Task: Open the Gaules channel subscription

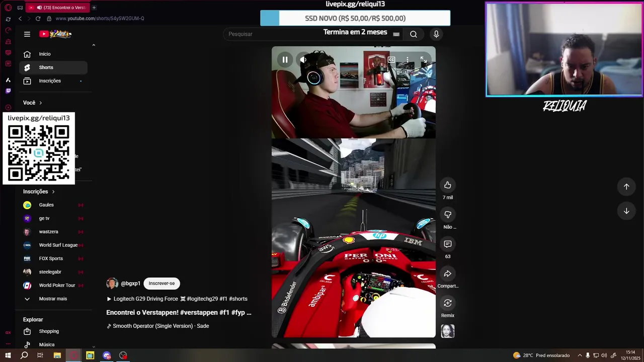Action: tap(53, 205)
